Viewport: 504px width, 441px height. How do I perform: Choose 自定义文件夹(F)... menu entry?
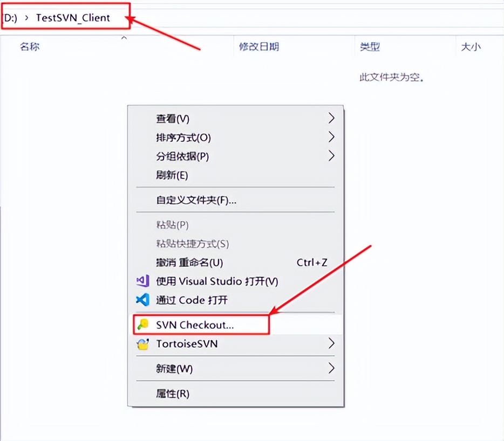(235, 200)
